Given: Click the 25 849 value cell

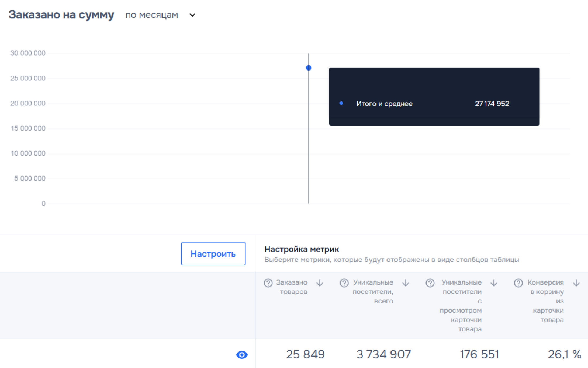Looking at the screenshot, I should (305, 354).
